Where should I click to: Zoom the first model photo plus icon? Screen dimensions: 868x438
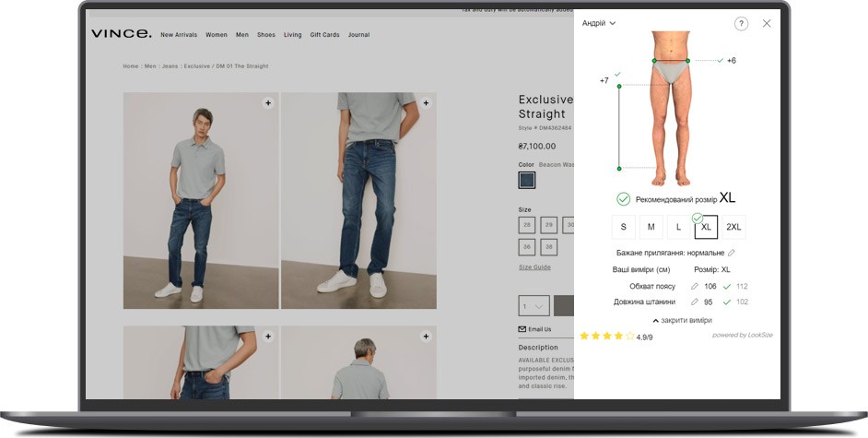pos(268,103)
